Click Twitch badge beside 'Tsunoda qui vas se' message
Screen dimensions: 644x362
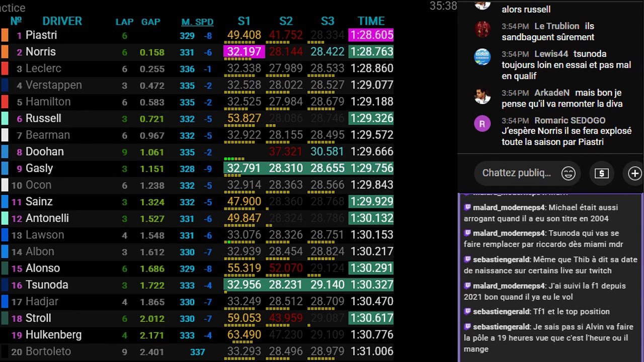point(467,233)
